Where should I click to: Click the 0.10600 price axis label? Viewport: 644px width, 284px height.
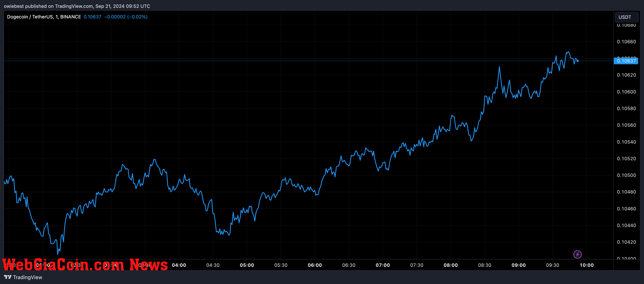(x=627, y=92)
